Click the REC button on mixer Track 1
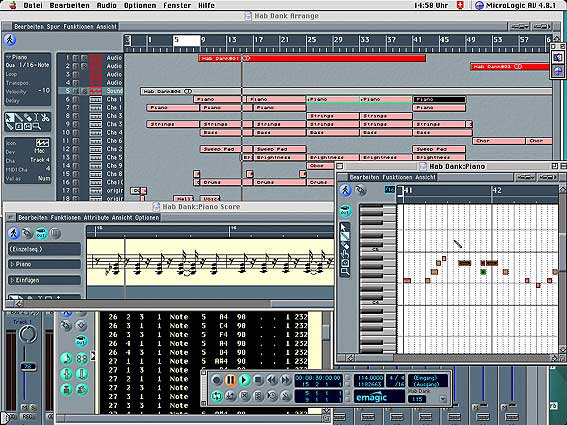The image size is (567, 425). tap(28, 417)
